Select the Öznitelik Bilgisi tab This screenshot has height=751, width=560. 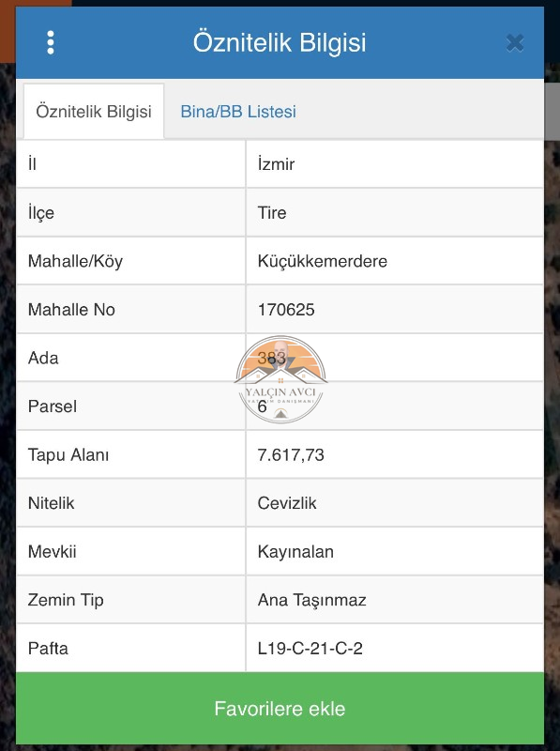pyautogui.click(x=94, y=112)
